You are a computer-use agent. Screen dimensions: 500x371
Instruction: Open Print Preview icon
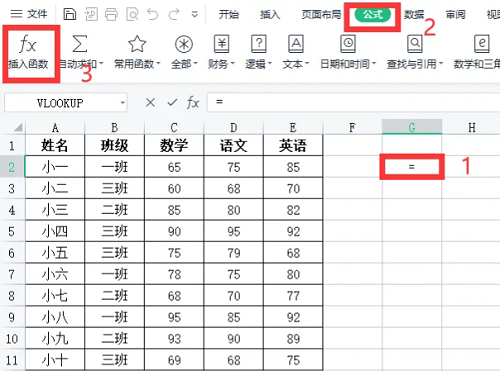(132, 14)
